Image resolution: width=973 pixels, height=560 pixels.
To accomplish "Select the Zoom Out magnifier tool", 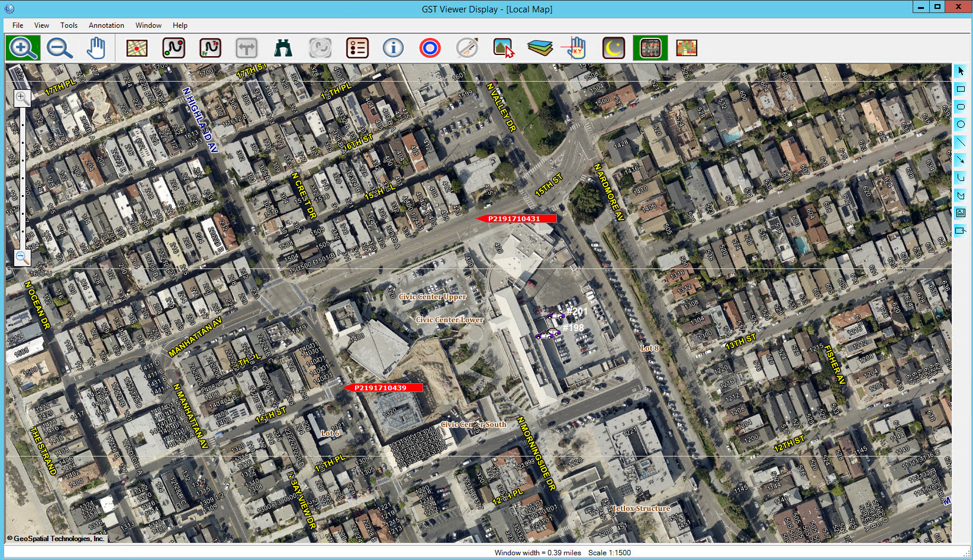I will coord(60,48).
